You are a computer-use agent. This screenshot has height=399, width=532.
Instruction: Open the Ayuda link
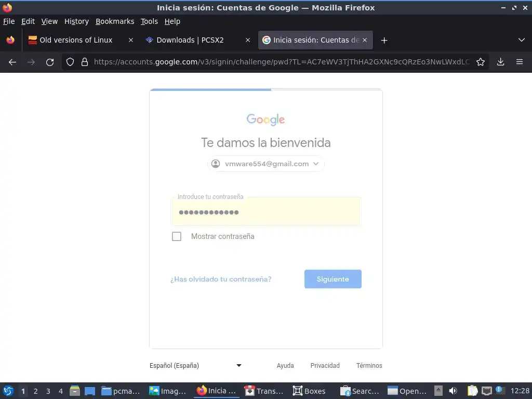pyautogui.click(x=285, y=365)
